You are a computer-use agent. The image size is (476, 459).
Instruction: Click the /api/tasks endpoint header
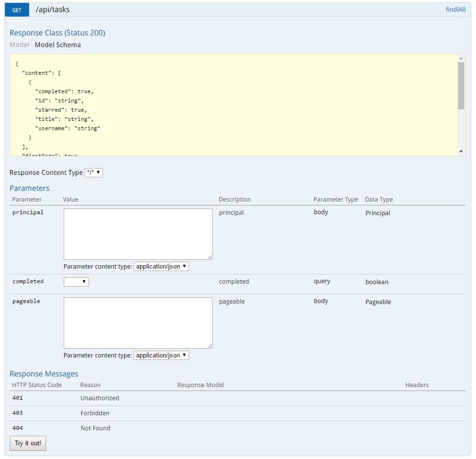(53, 9)
